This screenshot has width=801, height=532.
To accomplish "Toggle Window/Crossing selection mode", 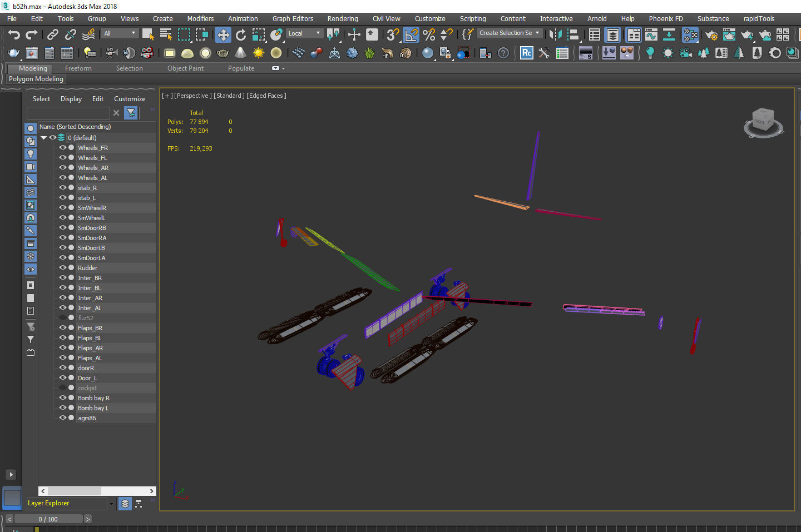I will coord(202,34).
